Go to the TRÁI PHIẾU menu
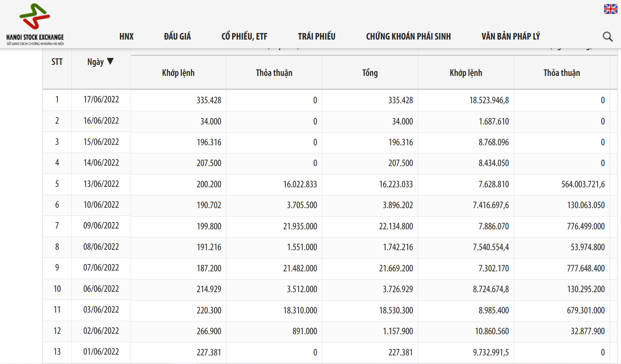 316,37
